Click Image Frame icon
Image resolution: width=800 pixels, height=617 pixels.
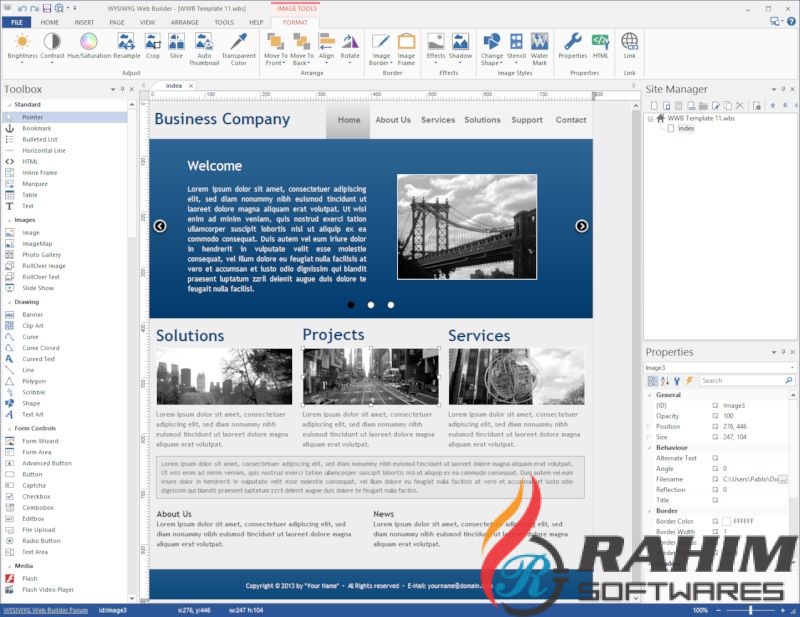click(406, 41)
